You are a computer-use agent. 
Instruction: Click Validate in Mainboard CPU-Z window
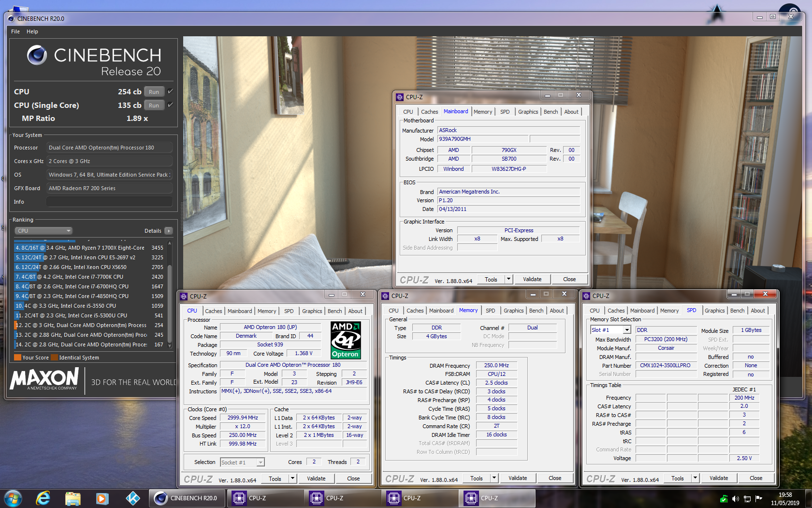click(x=532, y=279)
